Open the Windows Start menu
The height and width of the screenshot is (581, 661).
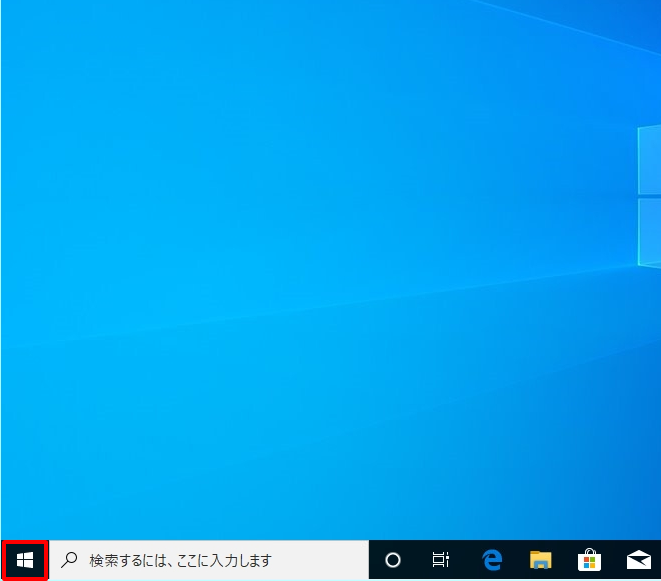tap(25, 560)
